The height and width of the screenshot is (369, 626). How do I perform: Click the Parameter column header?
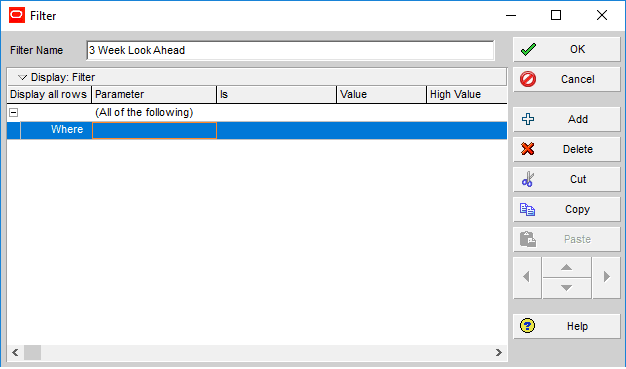click(154, 95)
